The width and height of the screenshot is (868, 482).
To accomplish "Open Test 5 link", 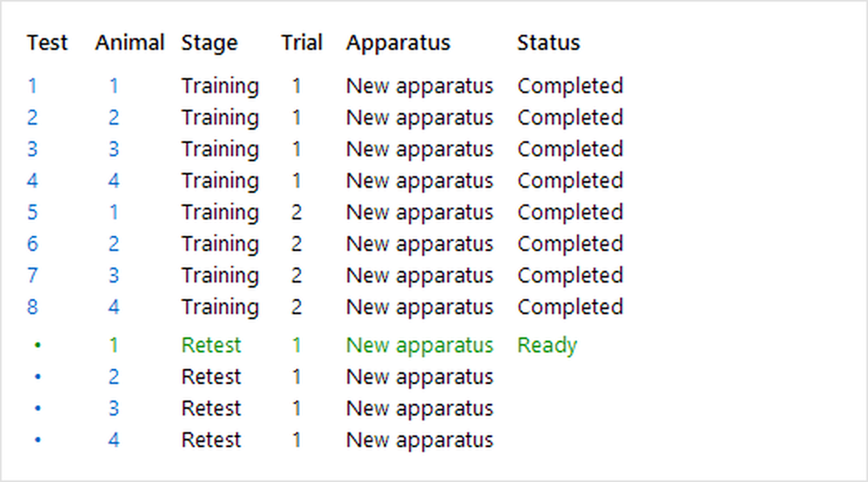I will (x=32, y=212).
